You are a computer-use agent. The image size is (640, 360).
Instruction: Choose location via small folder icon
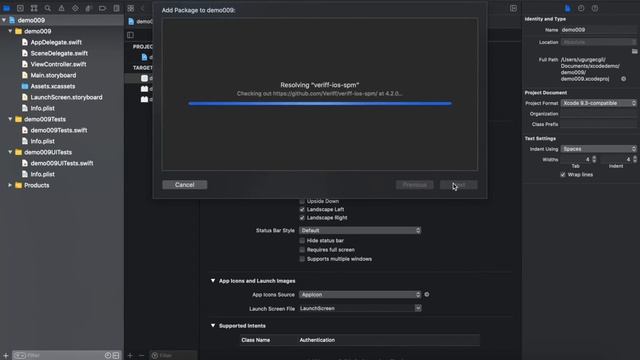point(634,51)
